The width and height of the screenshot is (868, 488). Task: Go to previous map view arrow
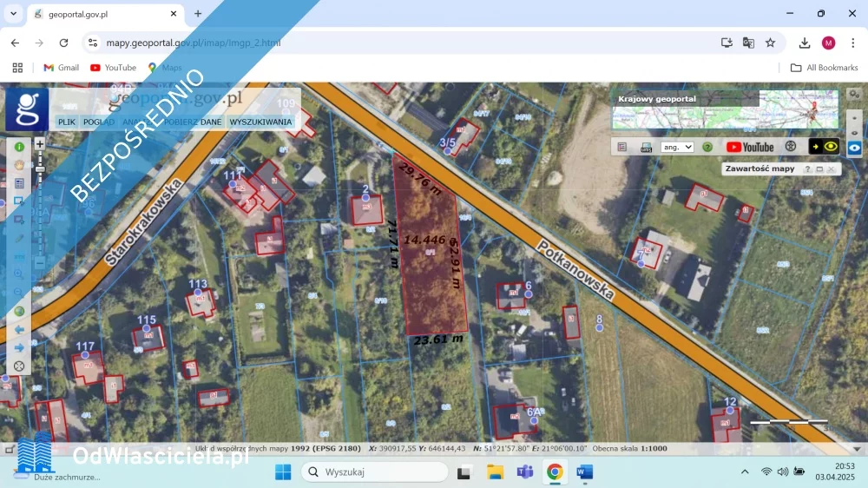point(19,330)
